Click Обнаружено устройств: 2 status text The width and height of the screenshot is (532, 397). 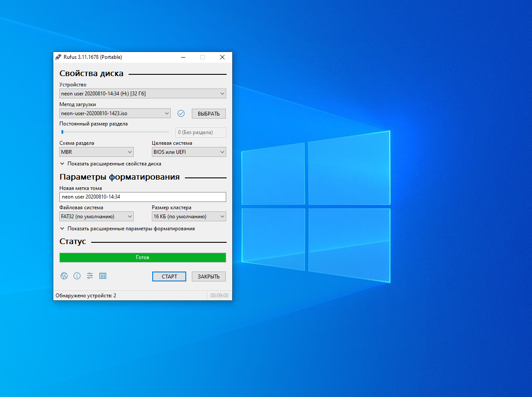(x=86, y=296)
